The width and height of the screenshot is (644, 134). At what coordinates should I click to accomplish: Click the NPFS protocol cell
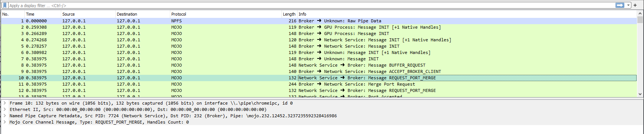176,21
